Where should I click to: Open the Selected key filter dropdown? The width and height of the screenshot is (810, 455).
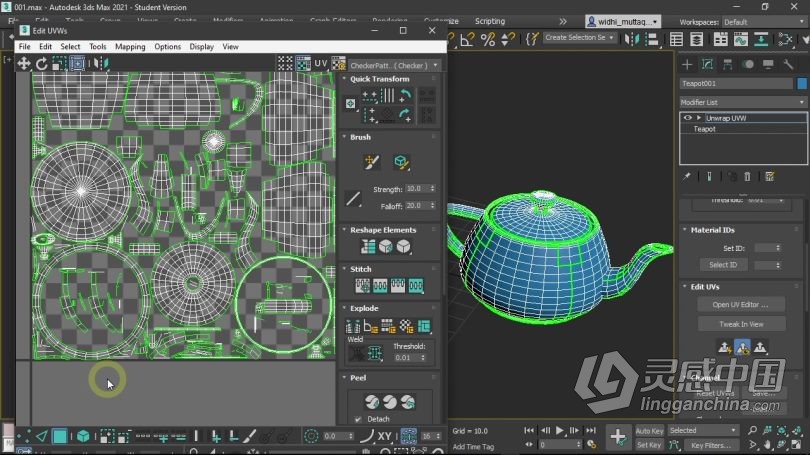[x=703, y=430]
